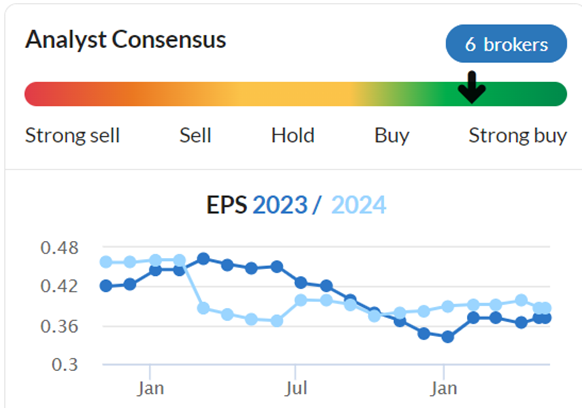Toggle the 2024 EPS series legend

[x=359, y=205]
